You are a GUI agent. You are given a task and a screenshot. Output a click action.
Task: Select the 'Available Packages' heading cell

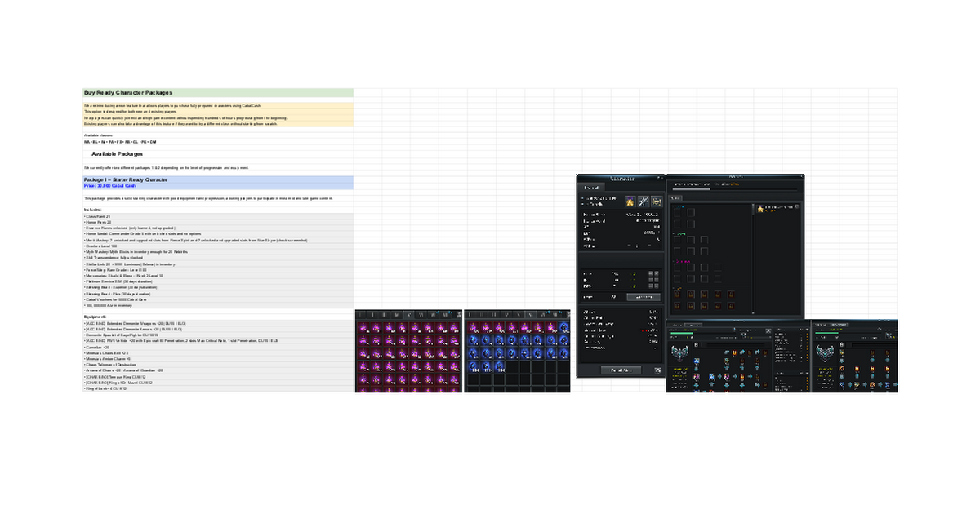118,153
